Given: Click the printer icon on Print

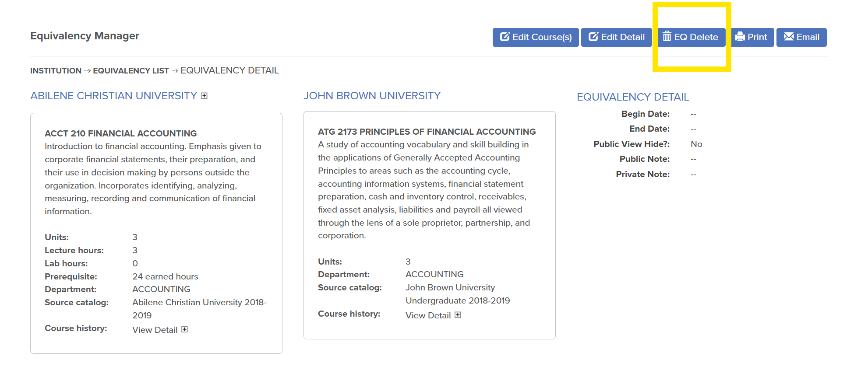Looking at the screenshot, I should [740, 37].
